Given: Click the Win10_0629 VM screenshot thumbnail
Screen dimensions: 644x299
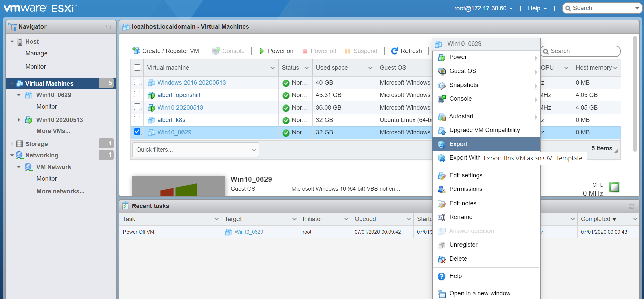Looking at the screenshot, I should (178, 186).
